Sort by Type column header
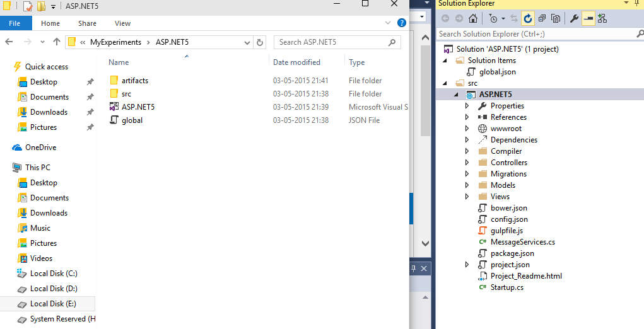The height and width of the screenshot is (329, 644). tap(357, 62)
